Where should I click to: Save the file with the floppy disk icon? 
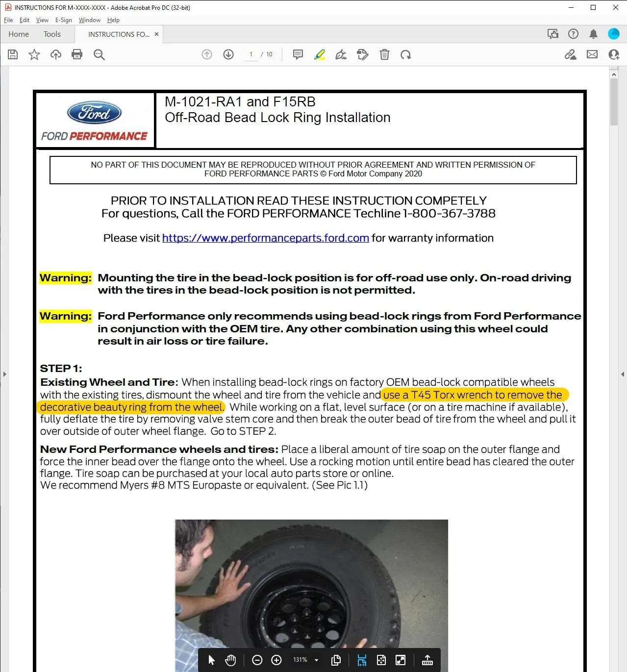click(x=13, y=54)
